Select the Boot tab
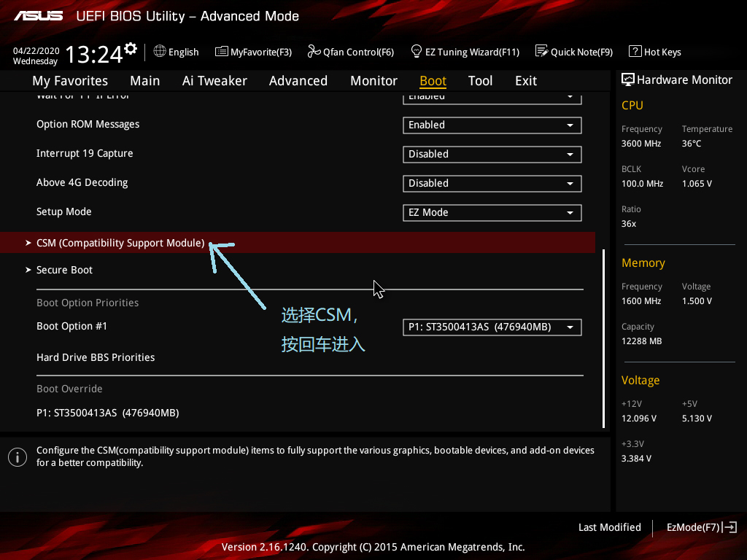Image resolution: width=747 pixels, height=560 pixels. (433, 81)
